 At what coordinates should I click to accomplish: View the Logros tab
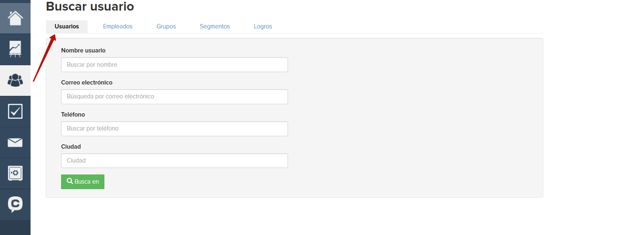point(263,26)
